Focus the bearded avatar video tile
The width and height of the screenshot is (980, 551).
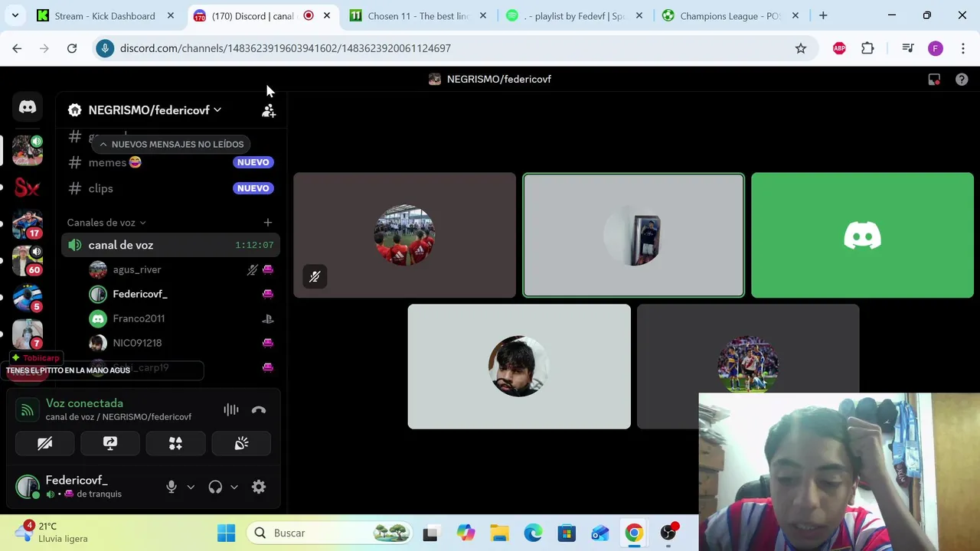(x=519, y=367)
